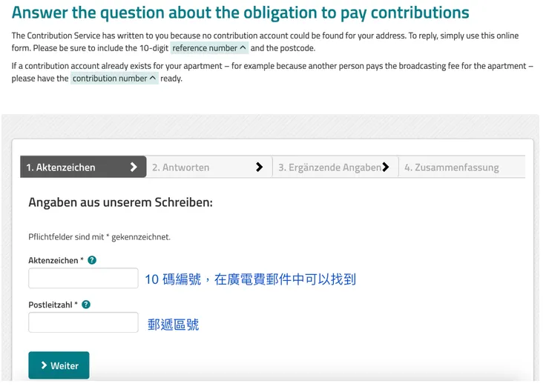Click the arrow after step 1 Aktenzeichen
This screenshot has height=392, width=549.
[134, 167]
